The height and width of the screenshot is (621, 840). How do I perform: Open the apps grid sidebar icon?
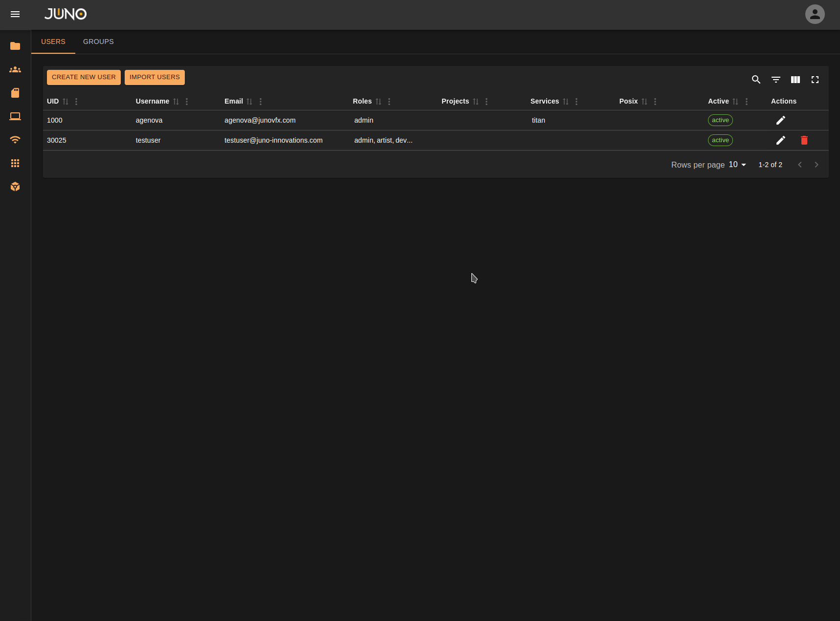point(15,163)
